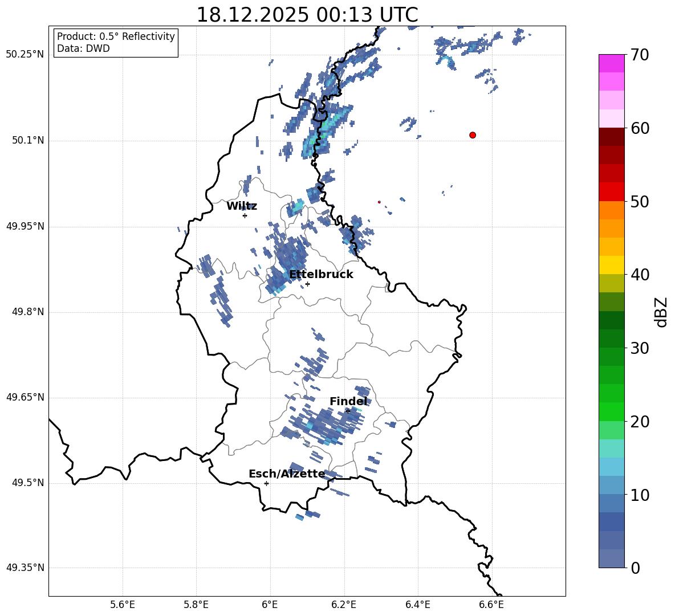
Task: Click the 30 colorbar tick value
Action: click(x=640, y=348)
